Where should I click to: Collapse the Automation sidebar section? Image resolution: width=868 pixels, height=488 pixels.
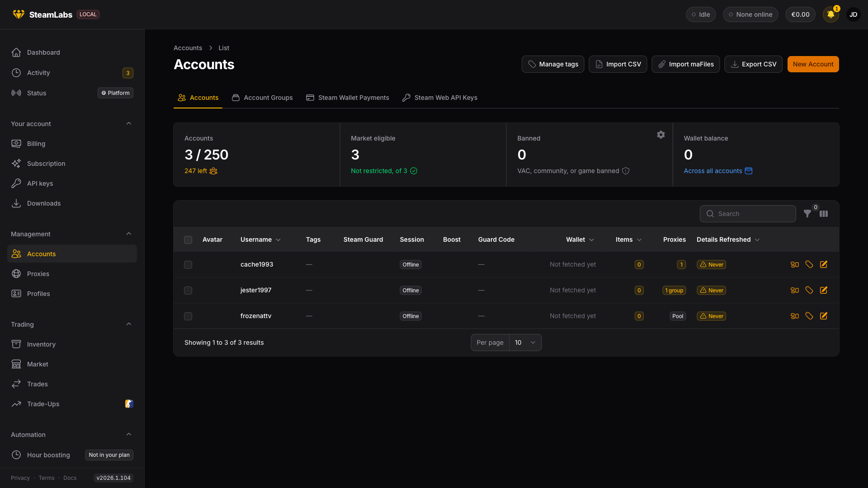[x=129, y=435]
